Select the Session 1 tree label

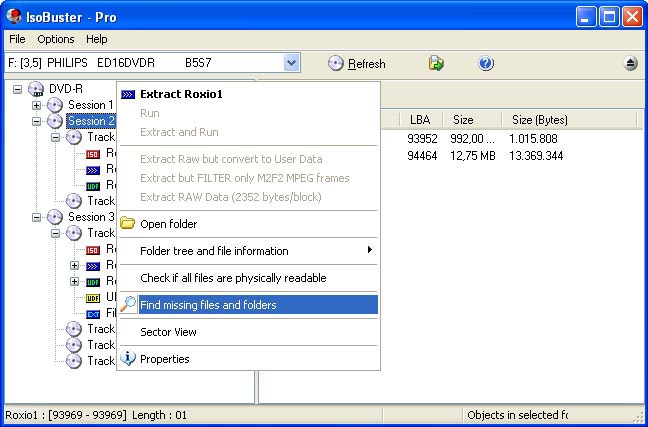(x=91, y=105)
